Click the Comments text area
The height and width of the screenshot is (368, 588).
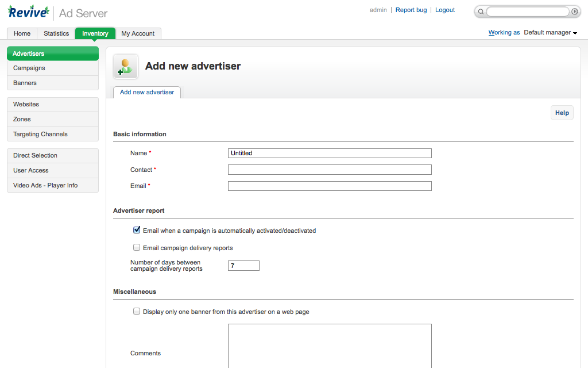point(330,345)
